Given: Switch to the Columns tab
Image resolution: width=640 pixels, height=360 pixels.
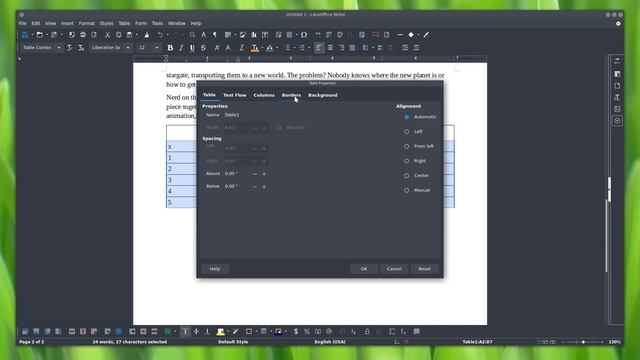Looking at the screenshot, I should (x=264, y=95).
